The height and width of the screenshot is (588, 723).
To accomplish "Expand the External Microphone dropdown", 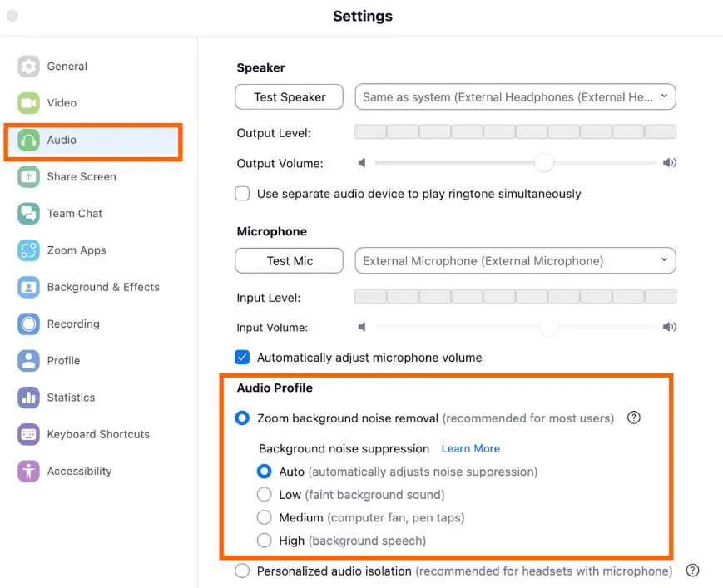I will coord(515,261).
